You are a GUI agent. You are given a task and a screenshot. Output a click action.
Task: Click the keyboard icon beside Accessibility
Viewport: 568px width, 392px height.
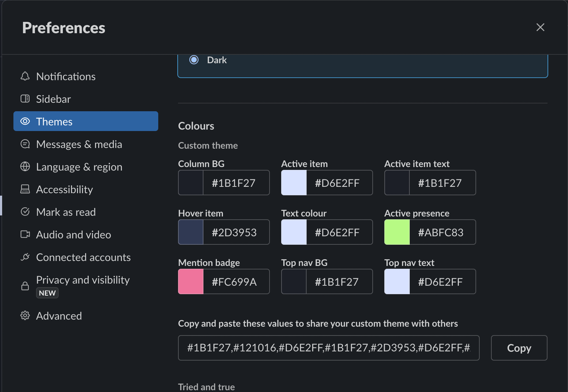tap(25, 189)
